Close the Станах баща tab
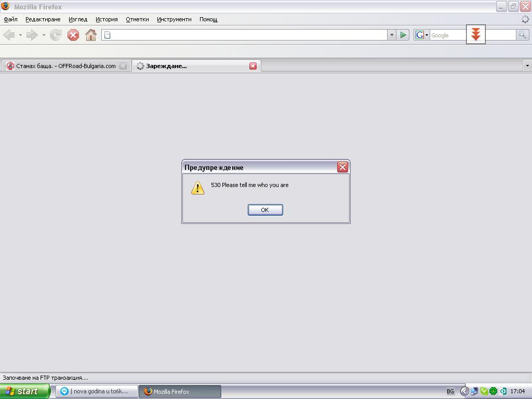Screen dimensions: 532x399 click(x=124, y=66)
